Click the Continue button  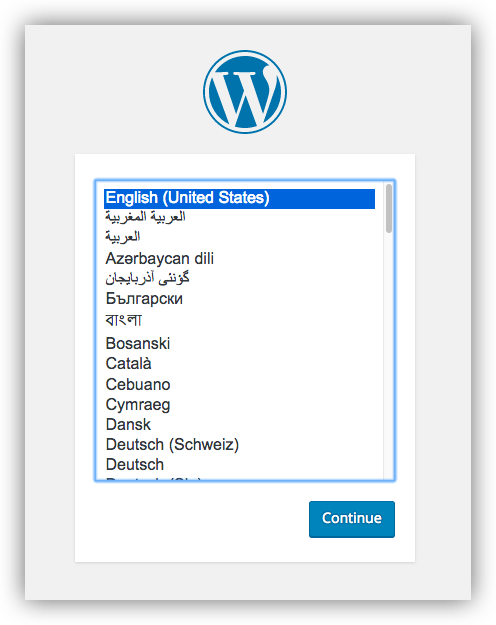pyautogui.click(x=352, y=519)
